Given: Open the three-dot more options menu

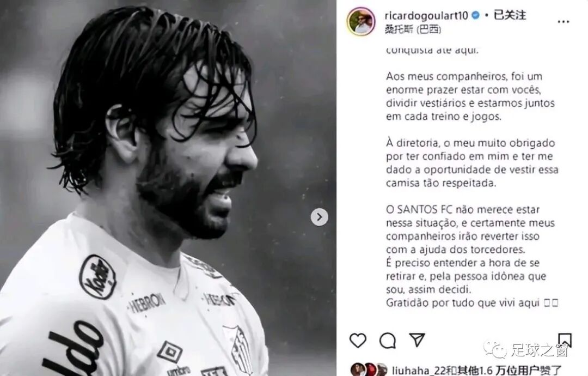Looking at the screenshot, I should 563,22.
